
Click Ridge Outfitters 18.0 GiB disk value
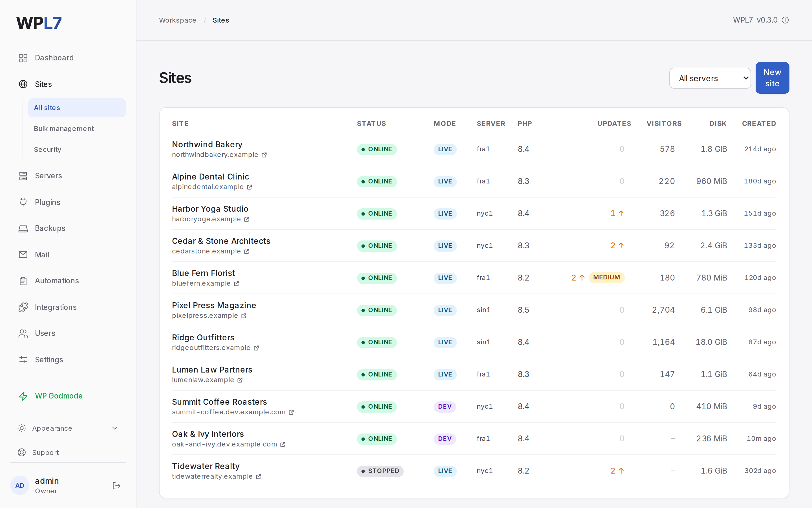click(711, 342)
